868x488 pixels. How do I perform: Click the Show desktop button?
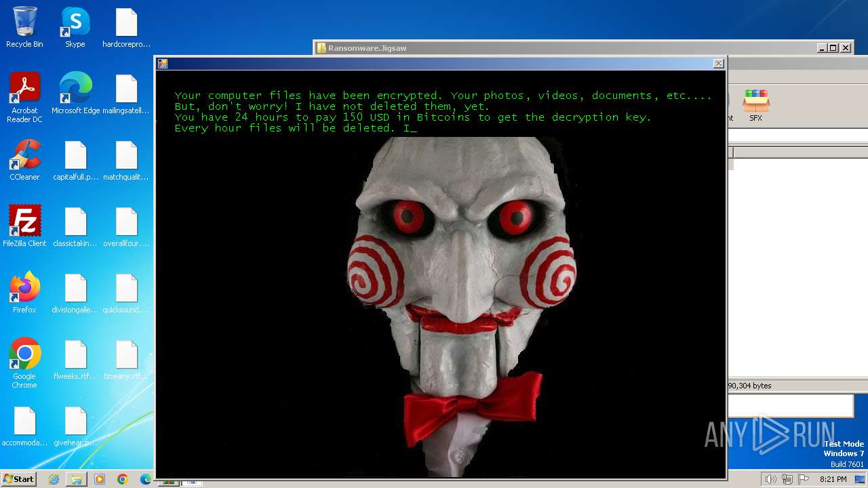tap(861, 479)
